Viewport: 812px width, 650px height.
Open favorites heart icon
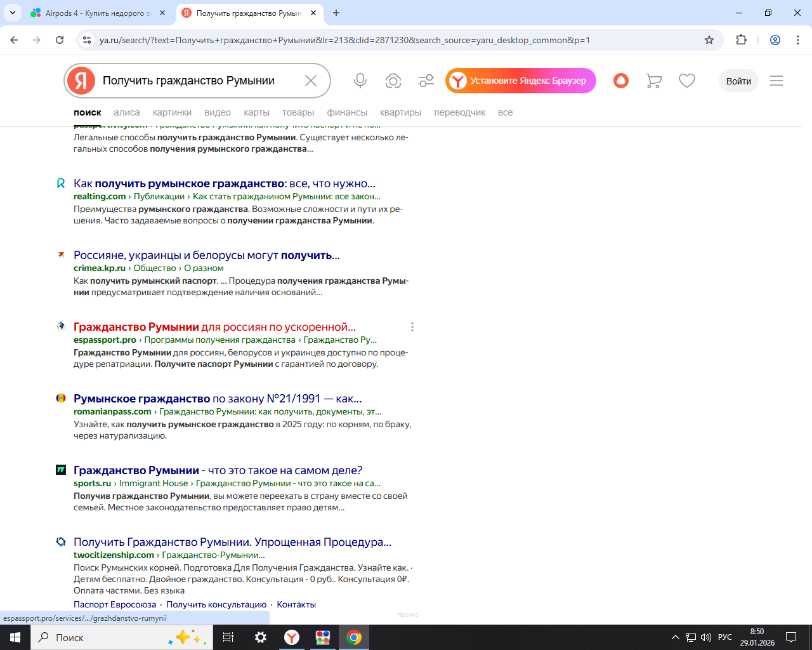(x=687, y=81)
